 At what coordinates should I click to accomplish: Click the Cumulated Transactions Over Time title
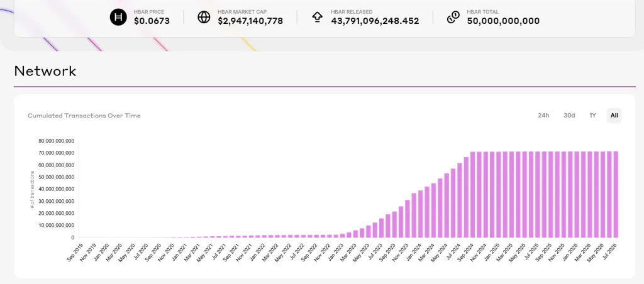click(x=84, y=116)
